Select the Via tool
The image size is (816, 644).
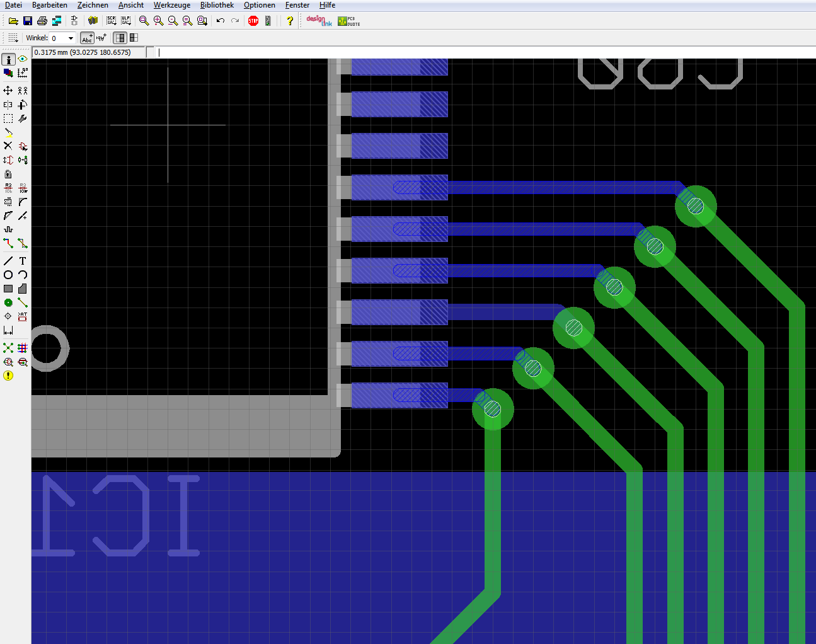click(8, 302)
